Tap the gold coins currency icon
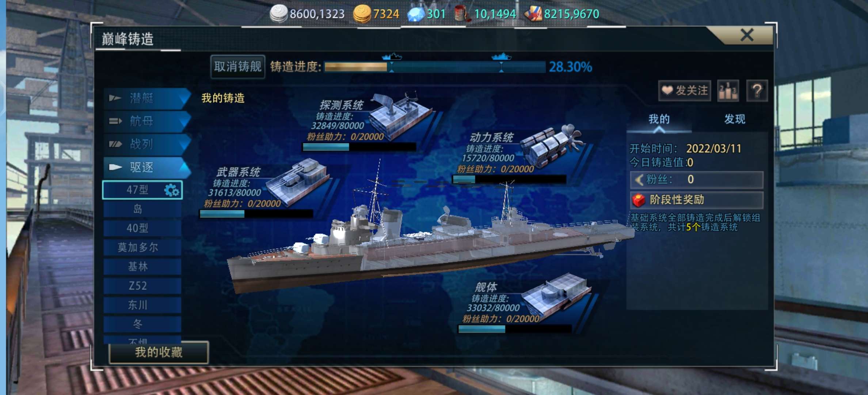The image size is (868, 395). [362, 14]
